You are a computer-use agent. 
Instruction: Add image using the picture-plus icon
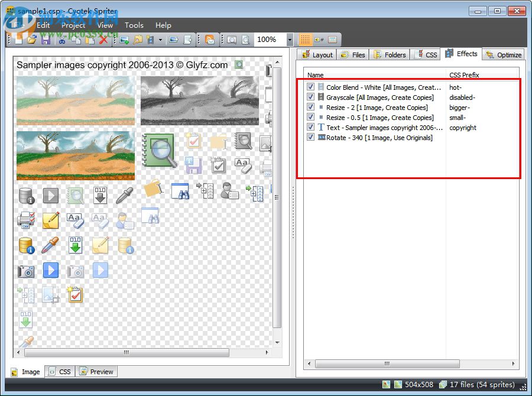coord(124,40)
